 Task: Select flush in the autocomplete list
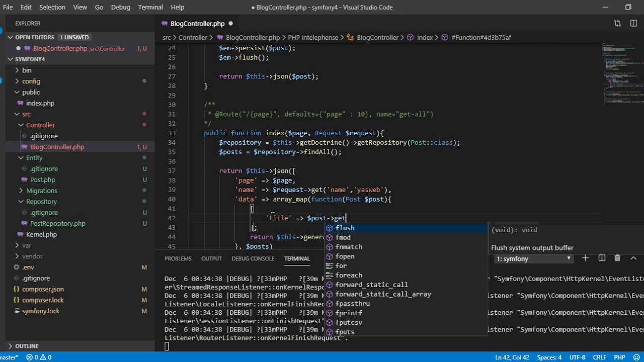(x=406, y=228)
